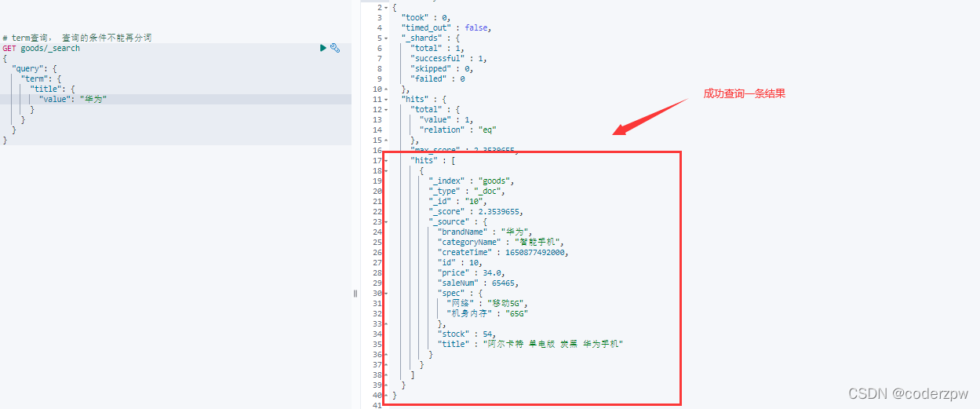This screenshot has height=409, width=980.
Task: Click line number 3 in response gutter
Action: (x=379, y=17)
